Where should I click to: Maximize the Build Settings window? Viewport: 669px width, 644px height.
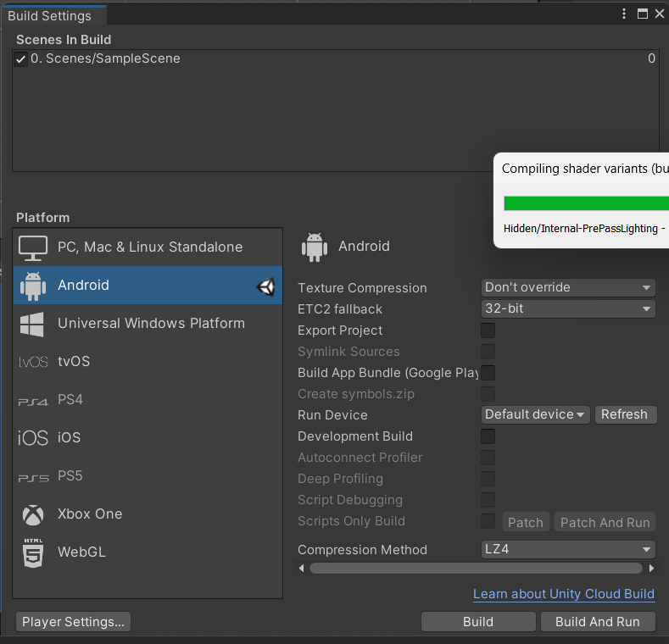(643, 14)
